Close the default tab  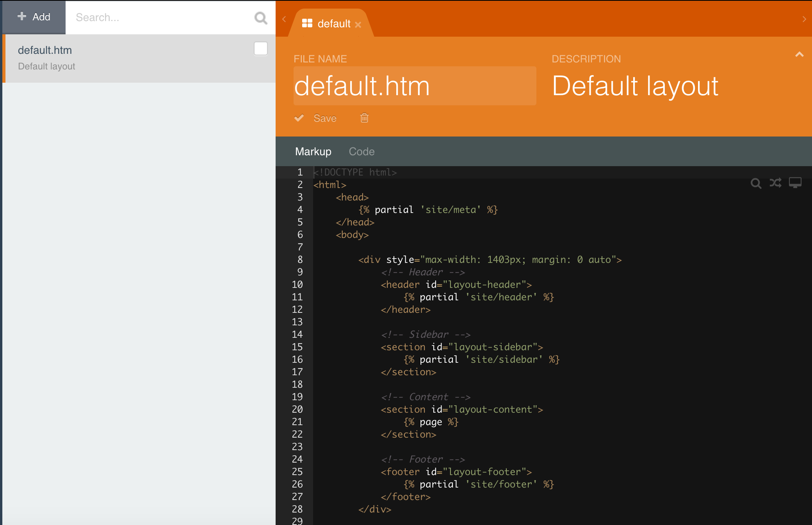click(x=358, y=25)
